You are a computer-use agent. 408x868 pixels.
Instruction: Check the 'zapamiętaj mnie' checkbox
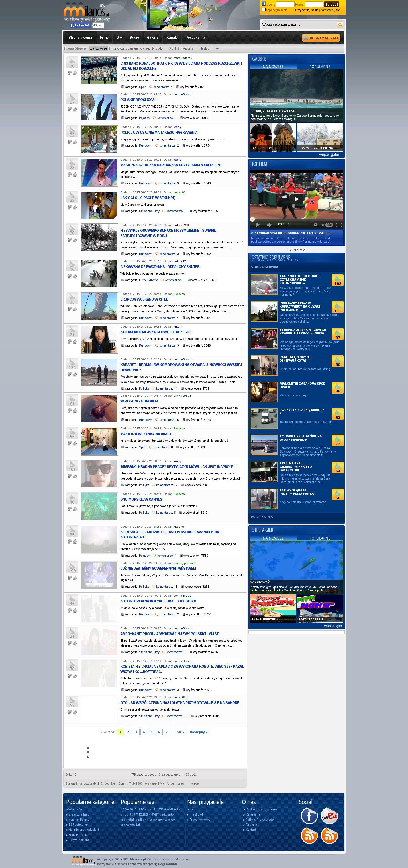[264, 10]
